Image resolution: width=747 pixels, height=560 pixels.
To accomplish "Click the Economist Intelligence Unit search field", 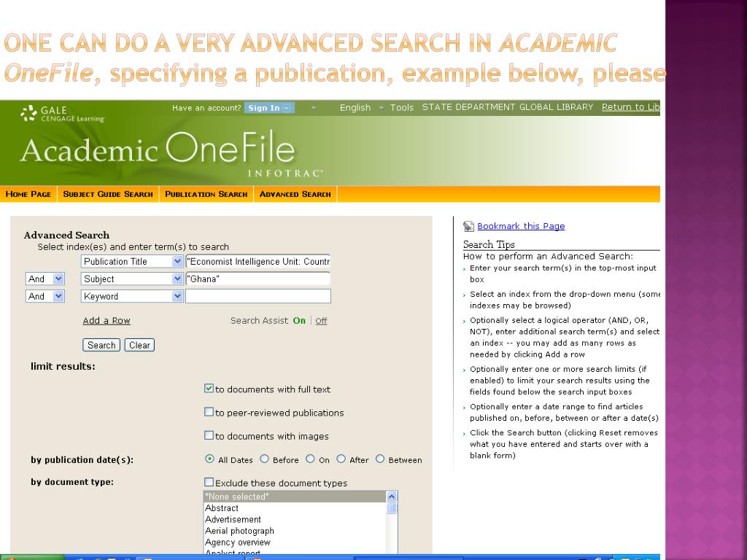I will click(x=258, y=262).
